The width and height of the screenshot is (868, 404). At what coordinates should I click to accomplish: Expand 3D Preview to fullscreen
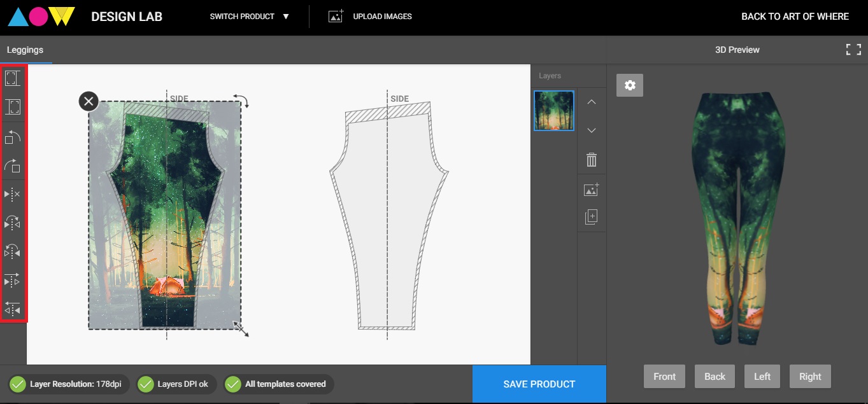(853, 50)
